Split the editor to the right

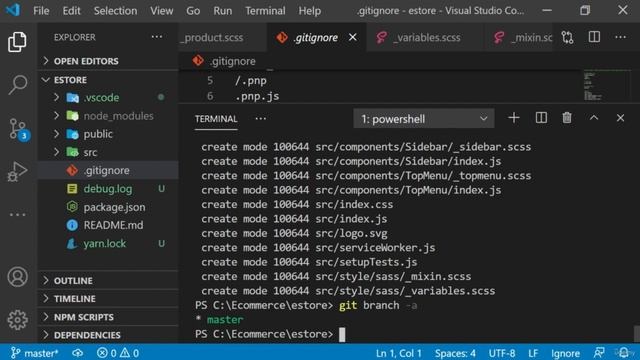(594, 37)
